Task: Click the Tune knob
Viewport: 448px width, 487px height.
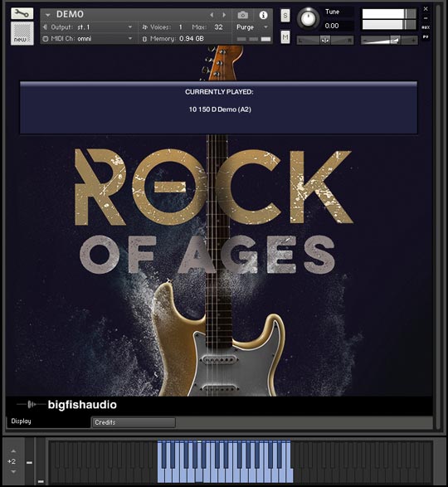Action: click(308, 18)
